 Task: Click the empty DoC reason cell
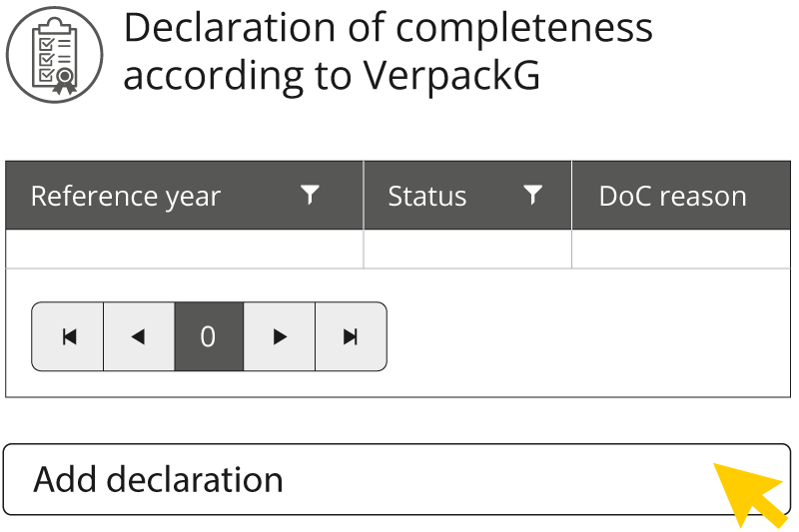tap(681, 249)
